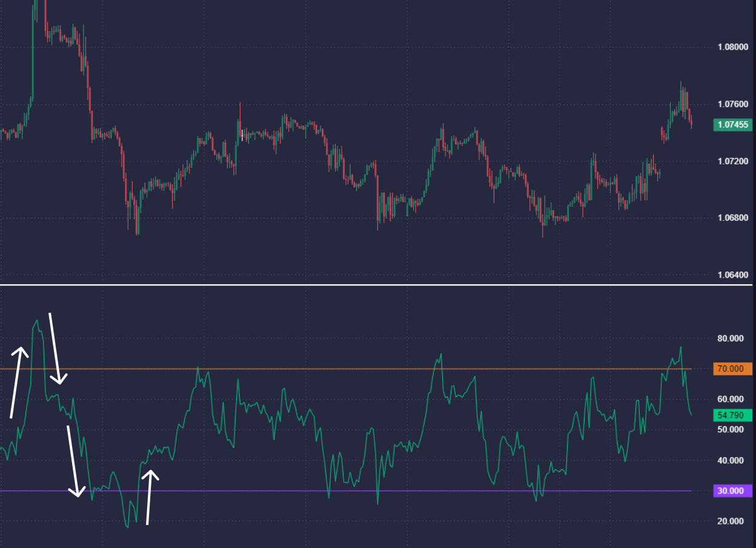The image size is (756, 548).
Task: Click the green 1.07455 current price label
Action: tap(733, 125)
